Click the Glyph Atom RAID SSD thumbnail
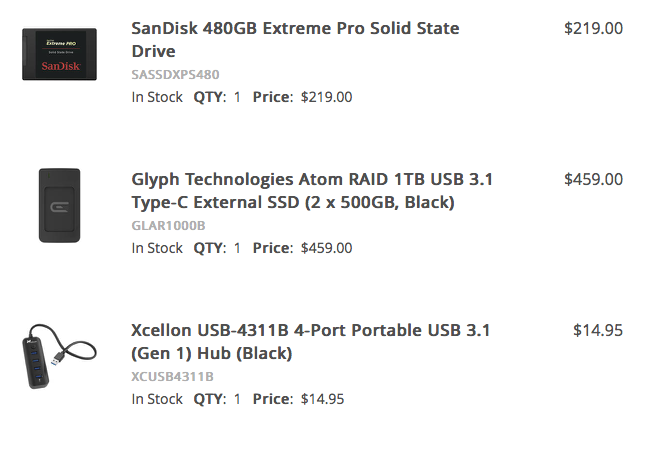Screen dimensions: 662x449 coord(59,205)
